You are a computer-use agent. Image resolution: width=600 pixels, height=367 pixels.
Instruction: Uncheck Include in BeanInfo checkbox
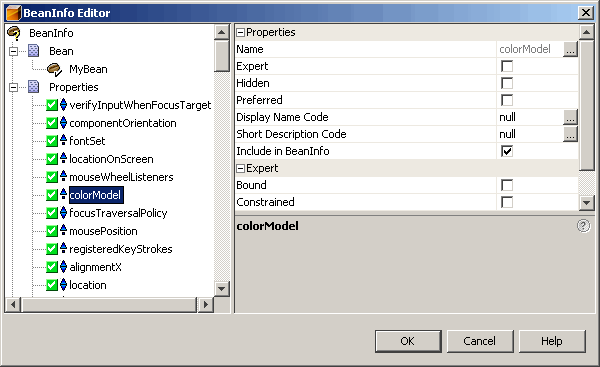coord(507,151)
